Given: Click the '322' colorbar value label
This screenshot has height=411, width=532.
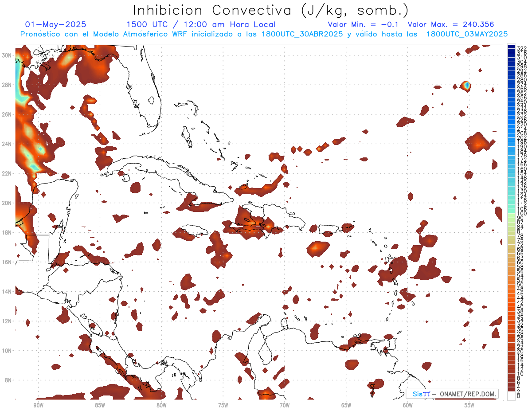Looking at the screenshot, I should click(x=522, y=48).
